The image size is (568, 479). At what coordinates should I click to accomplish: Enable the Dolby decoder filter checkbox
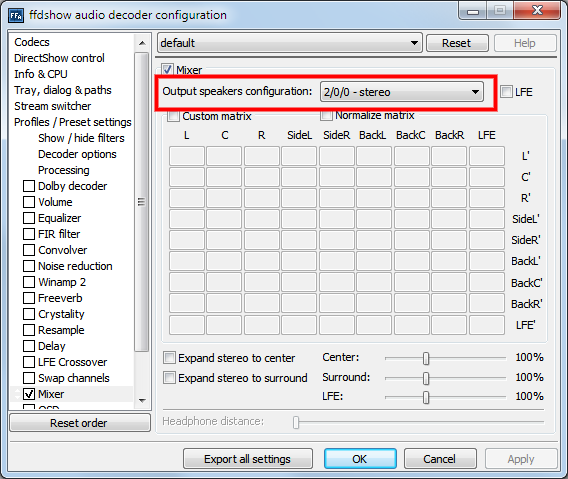click(x=29, y=186)
